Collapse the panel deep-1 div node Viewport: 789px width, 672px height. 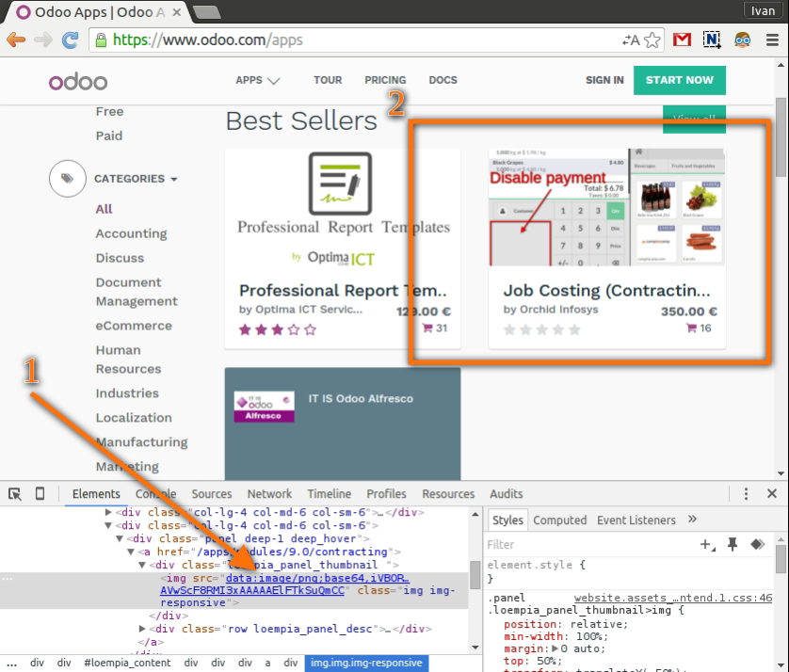coord(120,538)
